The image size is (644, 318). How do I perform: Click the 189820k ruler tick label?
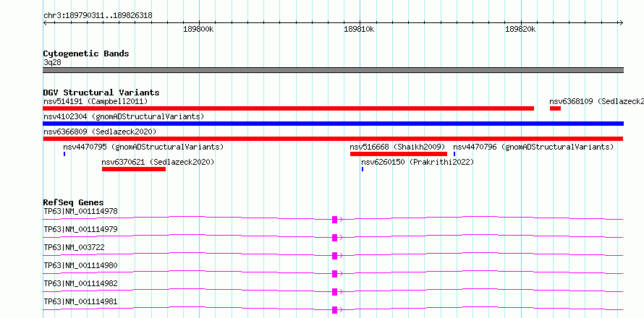coord(520,29)
